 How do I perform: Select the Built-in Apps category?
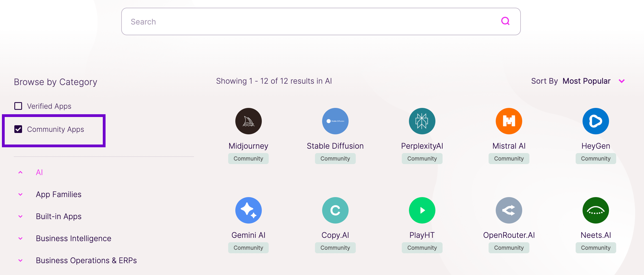click(58, 216)
